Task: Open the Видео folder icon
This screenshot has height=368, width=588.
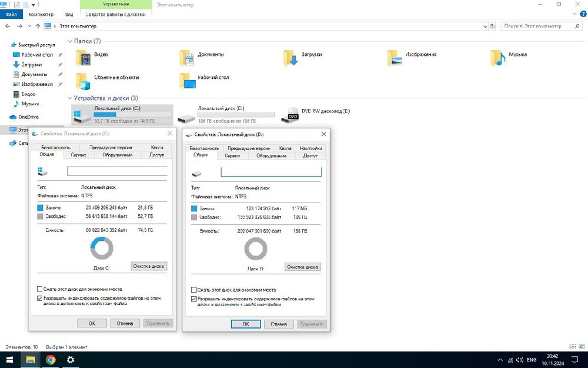Action: tap(83, 58)
